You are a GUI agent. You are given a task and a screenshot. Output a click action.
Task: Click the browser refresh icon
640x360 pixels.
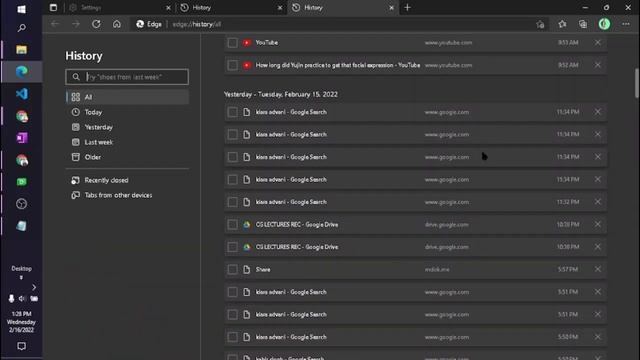(x=96, y=24)
